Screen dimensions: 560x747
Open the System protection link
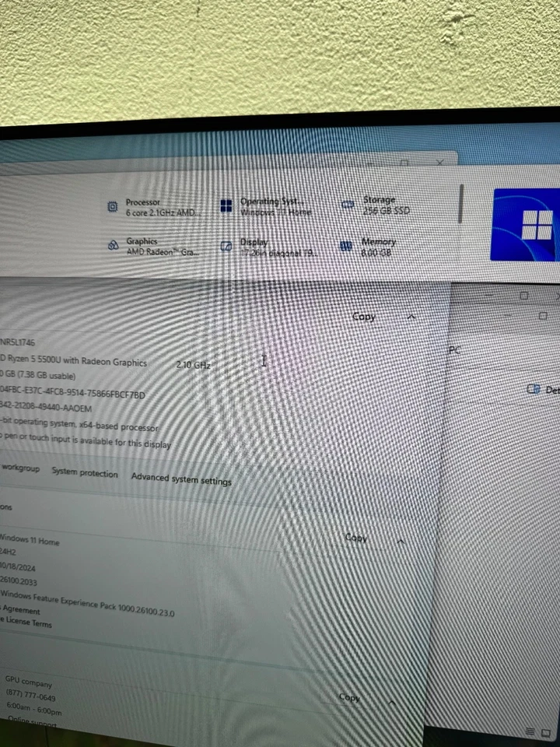84,472
